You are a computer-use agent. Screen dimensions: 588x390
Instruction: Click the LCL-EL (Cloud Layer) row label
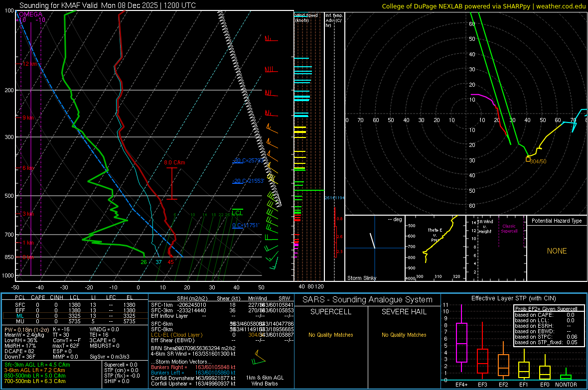pos(176,335)
